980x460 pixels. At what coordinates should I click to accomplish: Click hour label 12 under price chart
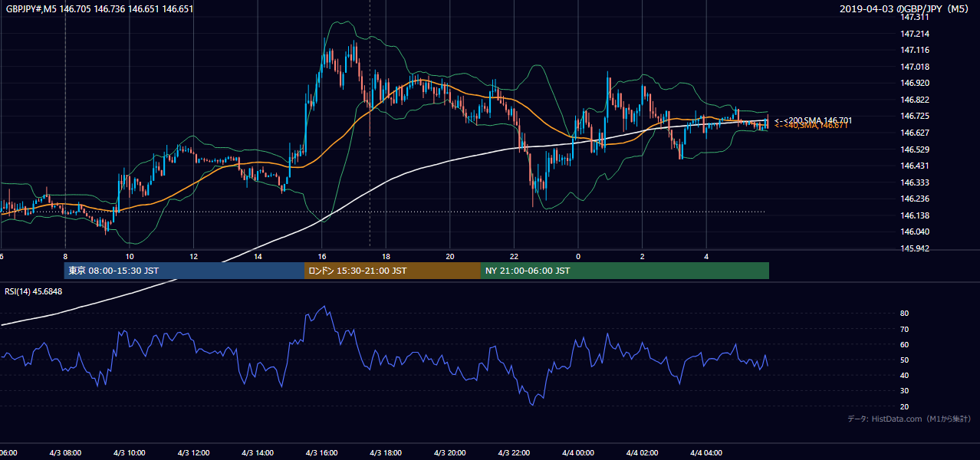coord(194,257)
